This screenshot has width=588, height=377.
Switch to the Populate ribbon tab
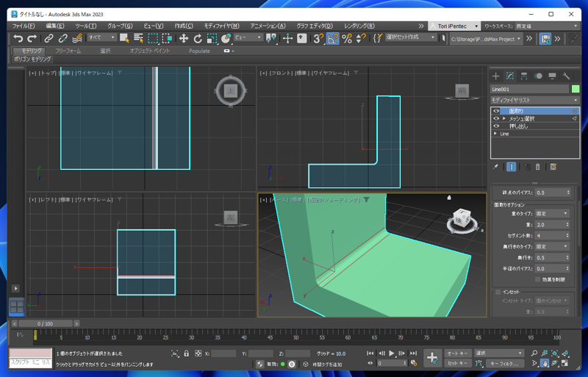click(199, 51)
